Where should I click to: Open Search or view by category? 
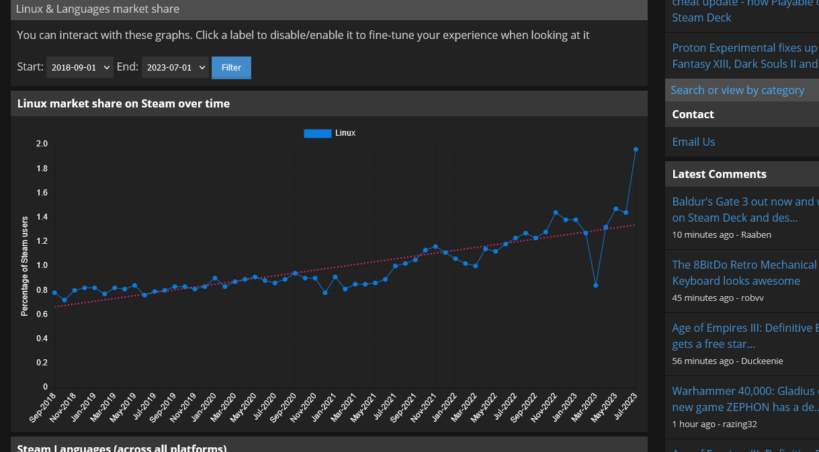tap(737, 90)
